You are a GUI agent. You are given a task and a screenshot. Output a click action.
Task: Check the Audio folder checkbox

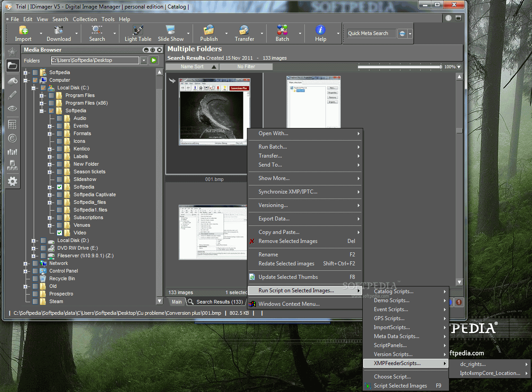59,118
